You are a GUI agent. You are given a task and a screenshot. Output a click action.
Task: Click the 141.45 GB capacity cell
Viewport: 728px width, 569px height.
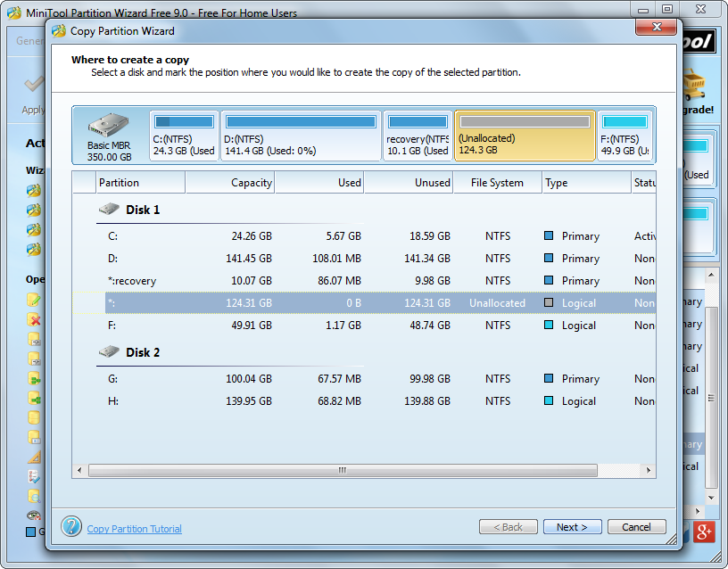[x=249, y=259]
